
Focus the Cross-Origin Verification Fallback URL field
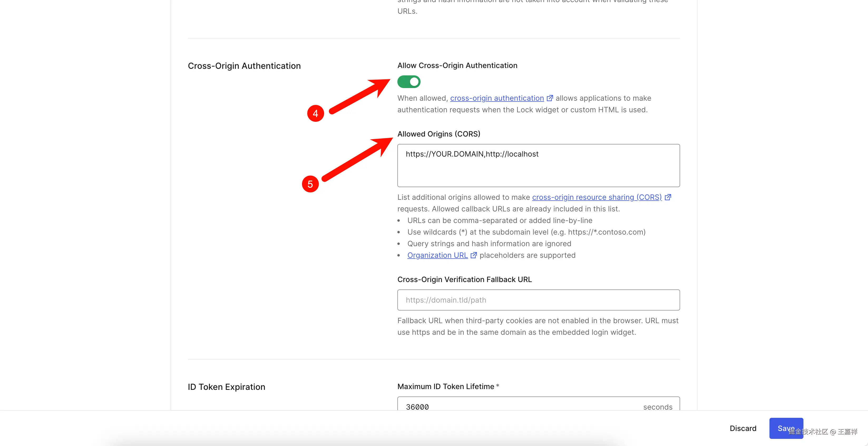538,300
